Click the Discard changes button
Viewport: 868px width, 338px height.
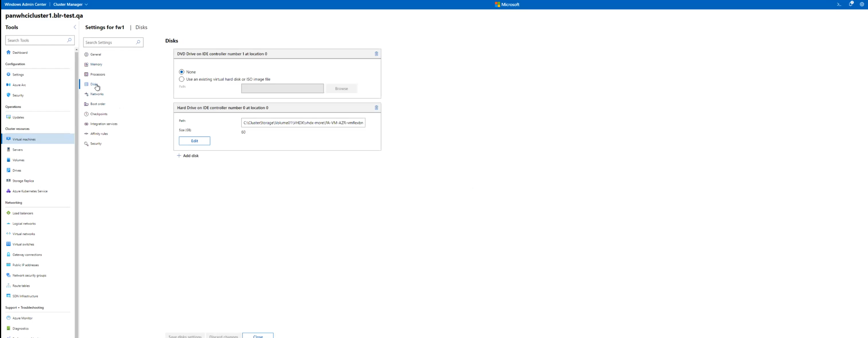224,336
